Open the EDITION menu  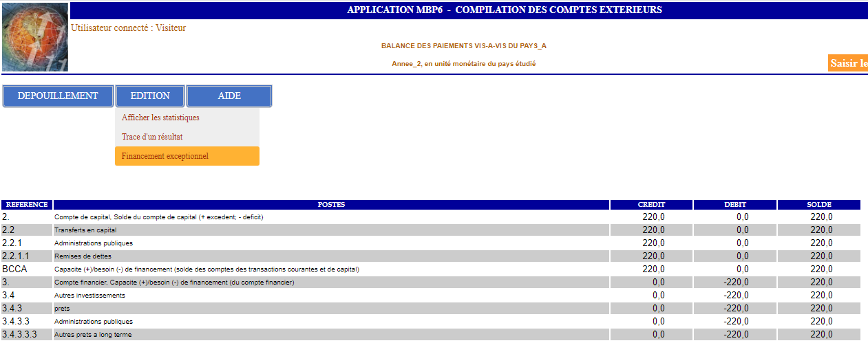(x=150, y=96)
